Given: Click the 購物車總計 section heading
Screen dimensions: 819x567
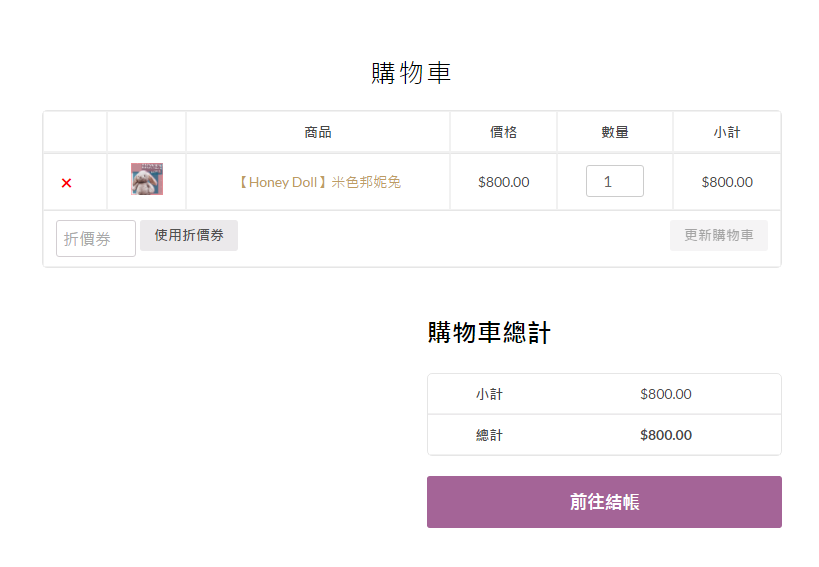Looking at the screenshot, I should click(x=489, y=333).
